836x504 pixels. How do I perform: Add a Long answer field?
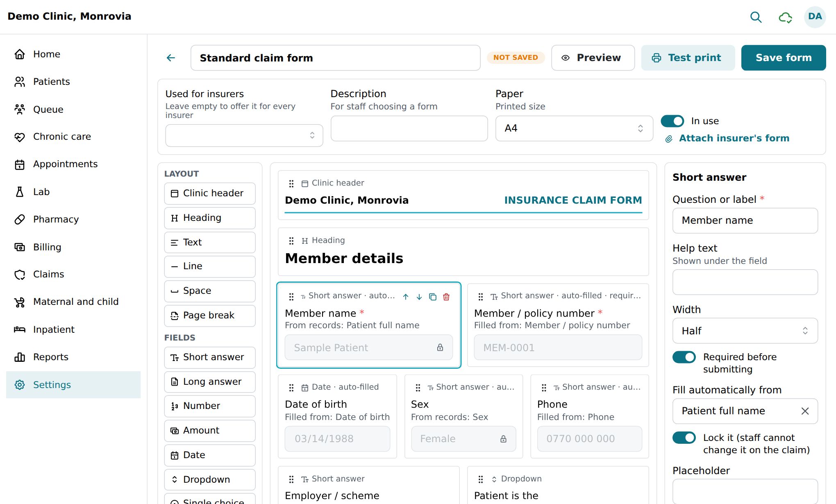(x=210, y=382)
